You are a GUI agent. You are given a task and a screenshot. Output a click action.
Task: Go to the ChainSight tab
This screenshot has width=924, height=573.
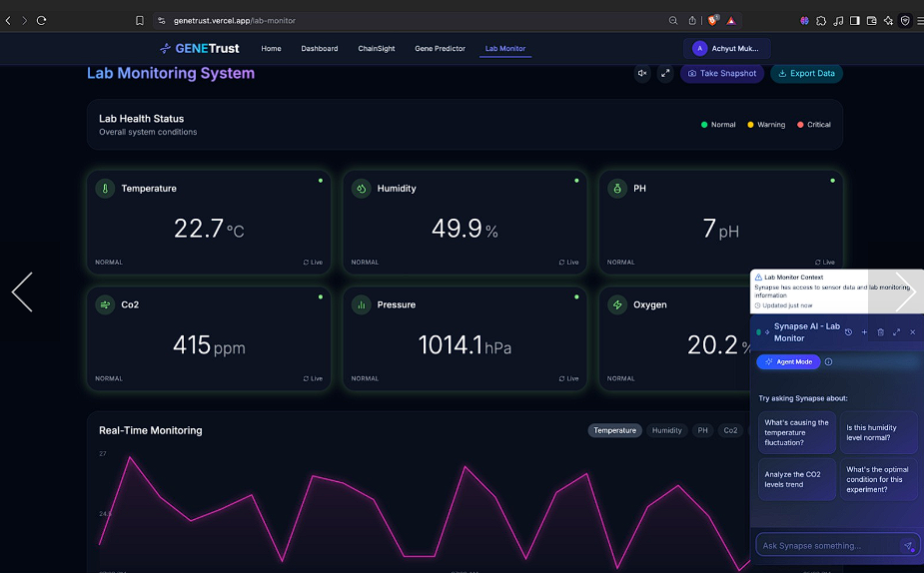[376, 48]
